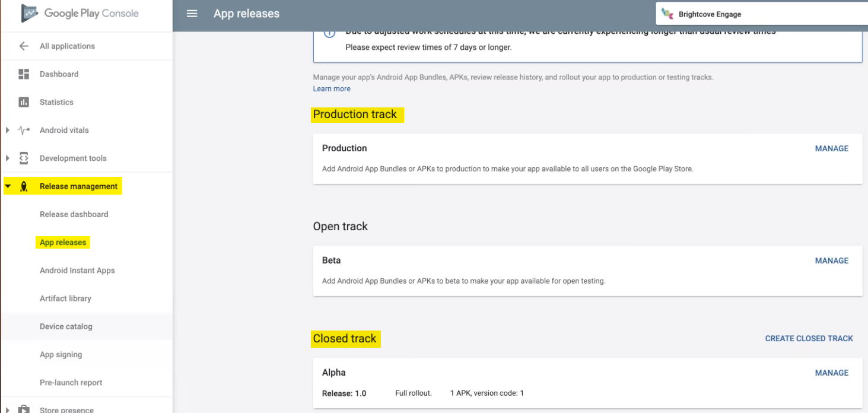Click the Development tools code icon
The image size is (868, 413).
click(24, 158)
